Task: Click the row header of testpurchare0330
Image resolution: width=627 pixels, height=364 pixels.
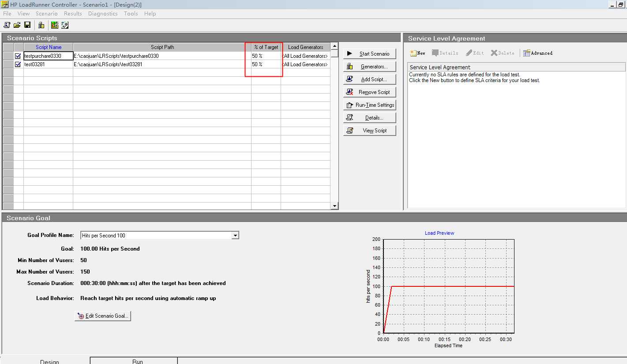Action: pyautogui.click(x=8, y=56)
